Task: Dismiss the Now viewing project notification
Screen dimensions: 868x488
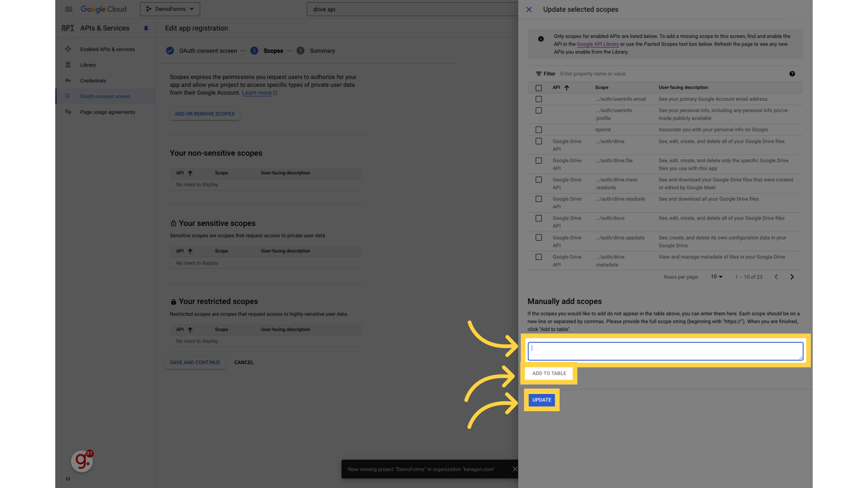Action: click(x=515, y=469)
